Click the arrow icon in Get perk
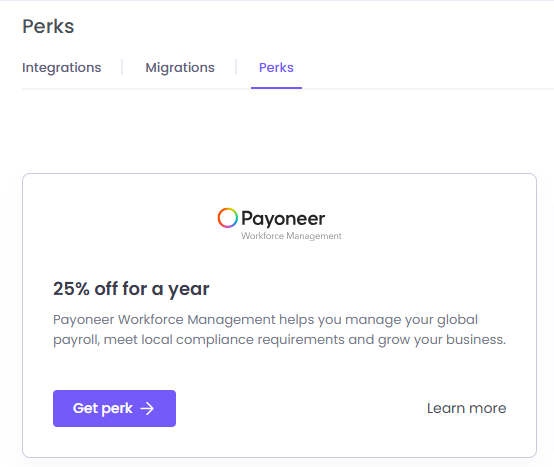The image size is (554, 467). [x=147, y=409]
